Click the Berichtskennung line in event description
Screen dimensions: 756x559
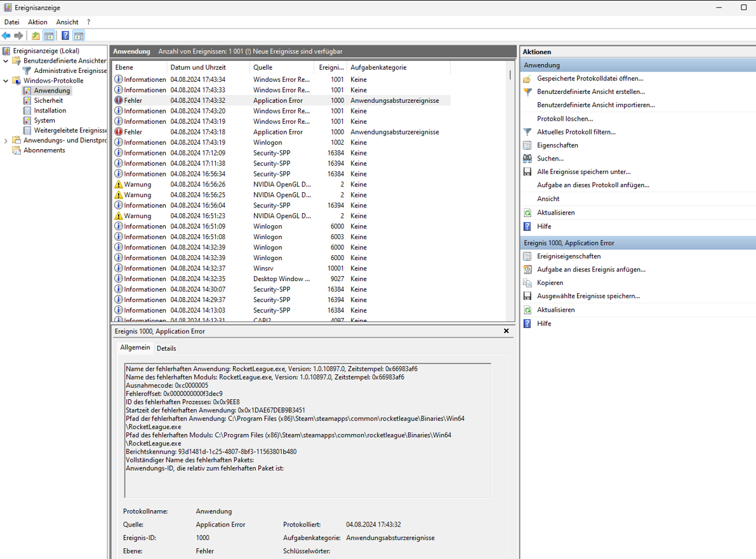[211, 452]
